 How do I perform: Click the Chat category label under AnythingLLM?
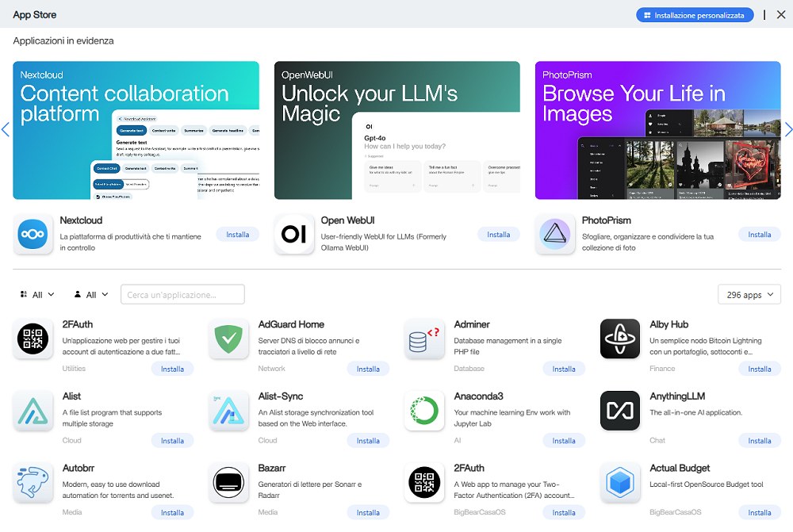[657, 441]
